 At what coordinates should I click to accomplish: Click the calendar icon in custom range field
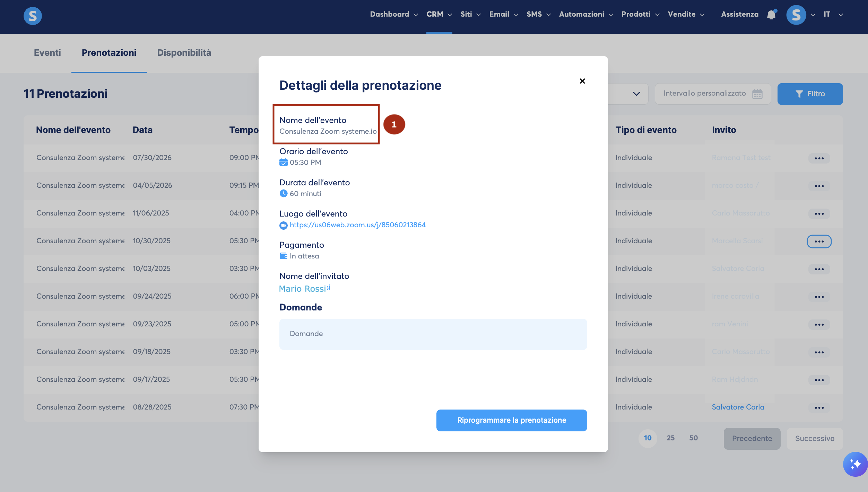[757, 94]
